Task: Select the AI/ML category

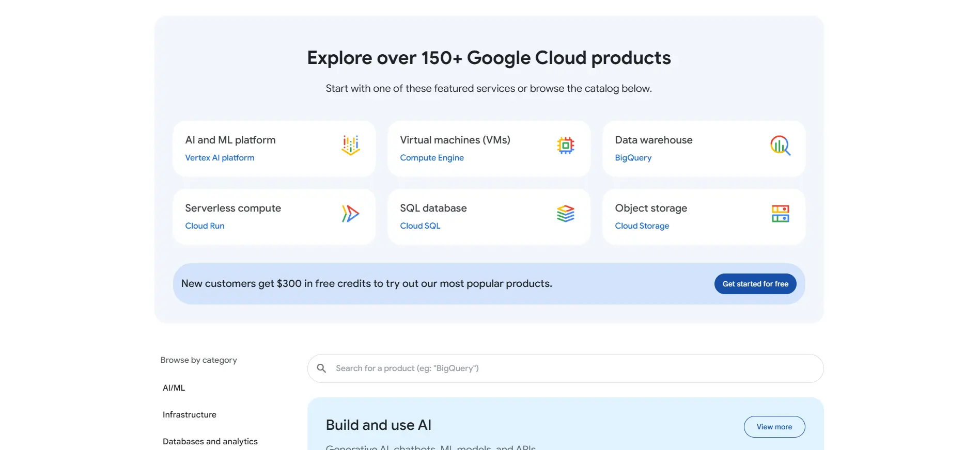Action: pos(174,388)
